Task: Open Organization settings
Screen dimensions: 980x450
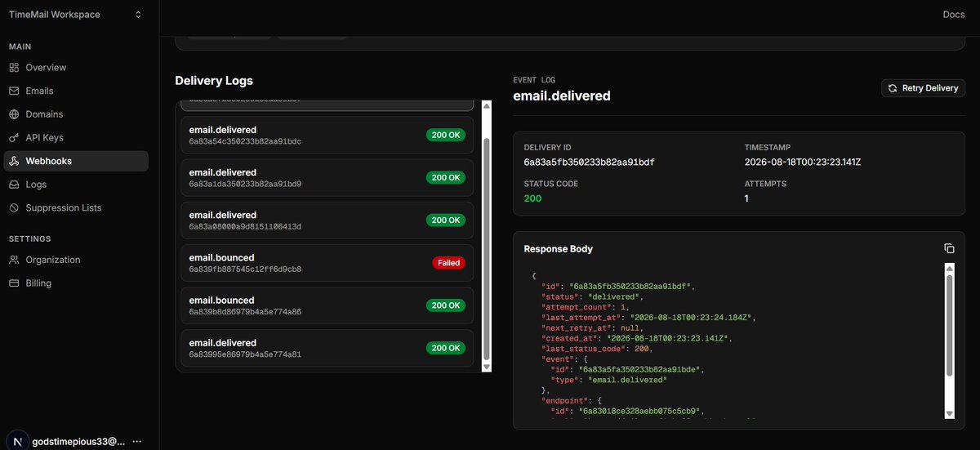Action: coord(76,260)
